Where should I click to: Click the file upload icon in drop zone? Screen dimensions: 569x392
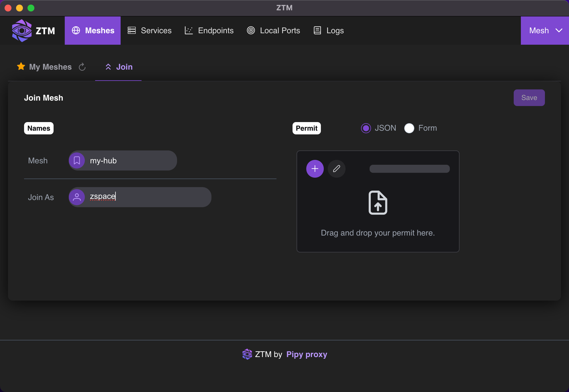tap(378, 203)
